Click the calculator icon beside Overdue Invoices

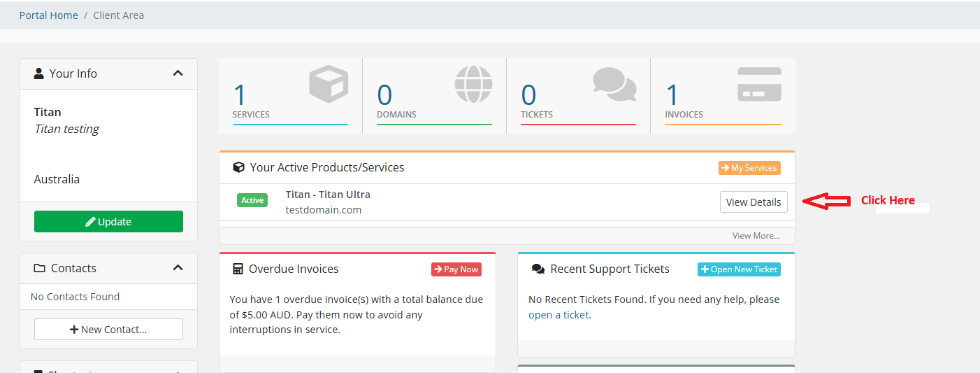tap(238, 269)
